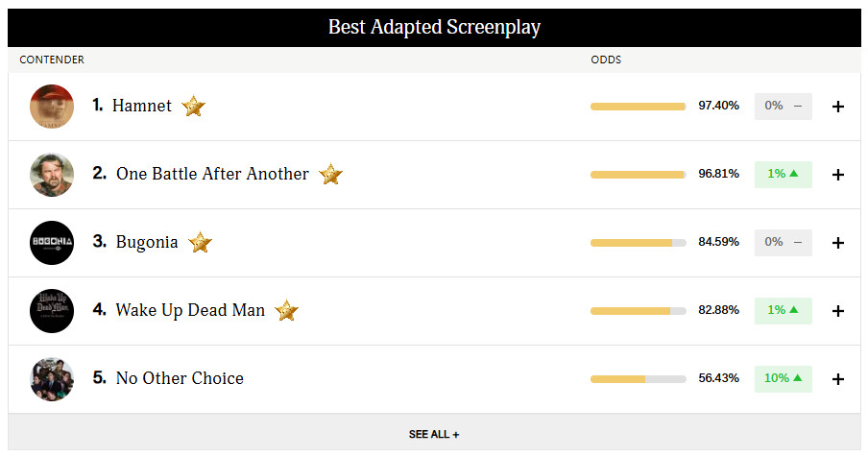
Task: Click the Hamnet 97.40% odds bar
Action: tap(638, 106)
